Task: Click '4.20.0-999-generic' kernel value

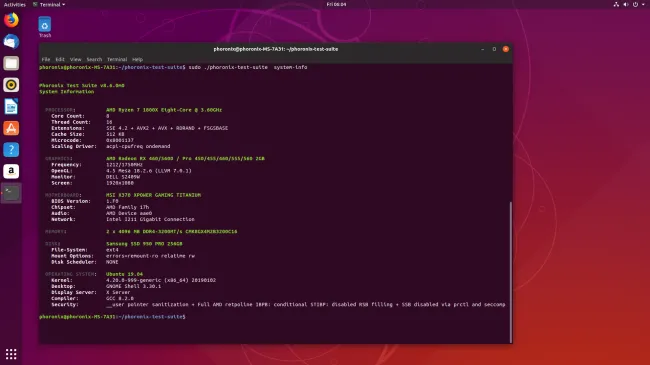Action: pyautogui.click(x=161, y=280)
